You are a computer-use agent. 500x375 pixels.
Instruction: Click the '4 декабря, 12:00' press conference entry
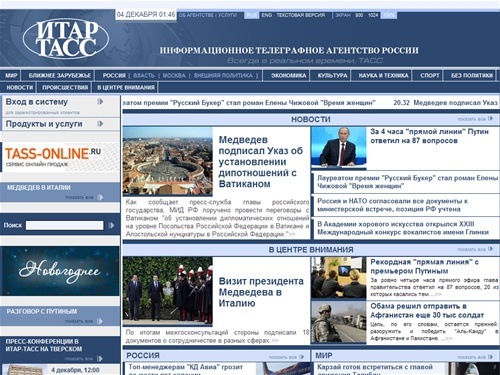pos(75,370)
